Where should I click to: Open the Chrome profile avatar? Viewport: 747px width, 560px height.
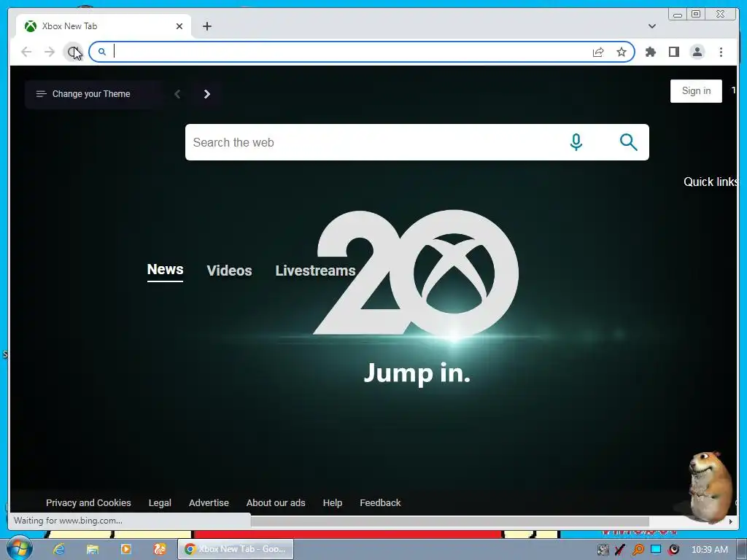tap(697, 52)
